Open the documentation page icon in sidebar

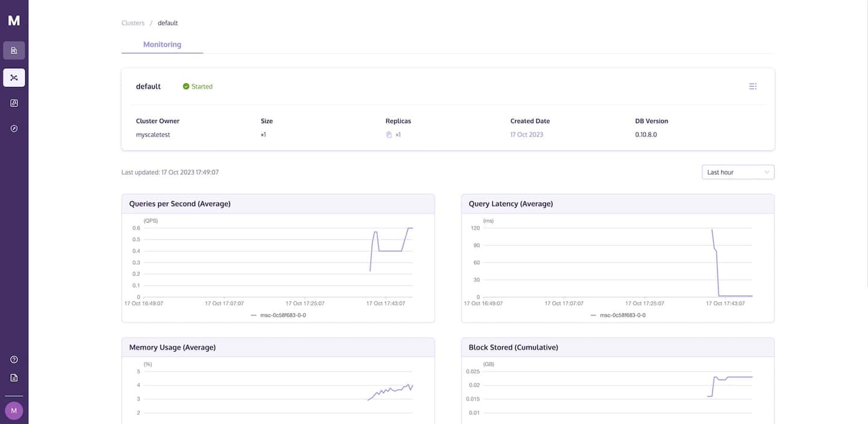[14, 378]
